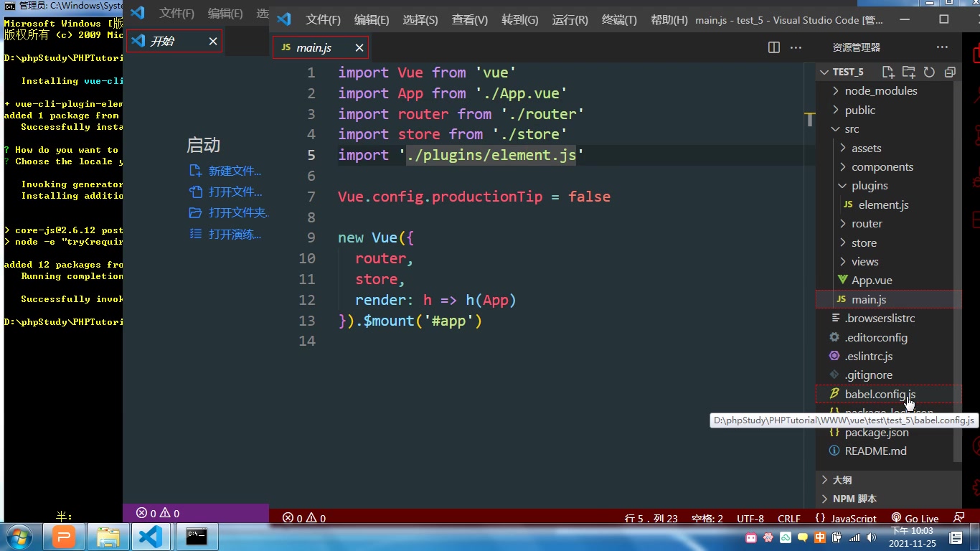
Task: Open problems via error count in front status bar
Action: [304, 518]
